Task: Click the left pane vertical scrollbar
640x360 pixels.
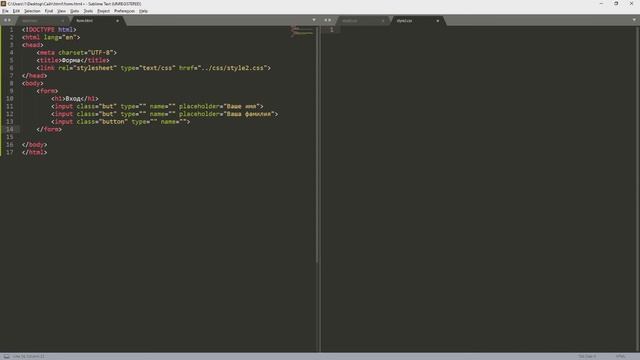Action: (317, 144)
